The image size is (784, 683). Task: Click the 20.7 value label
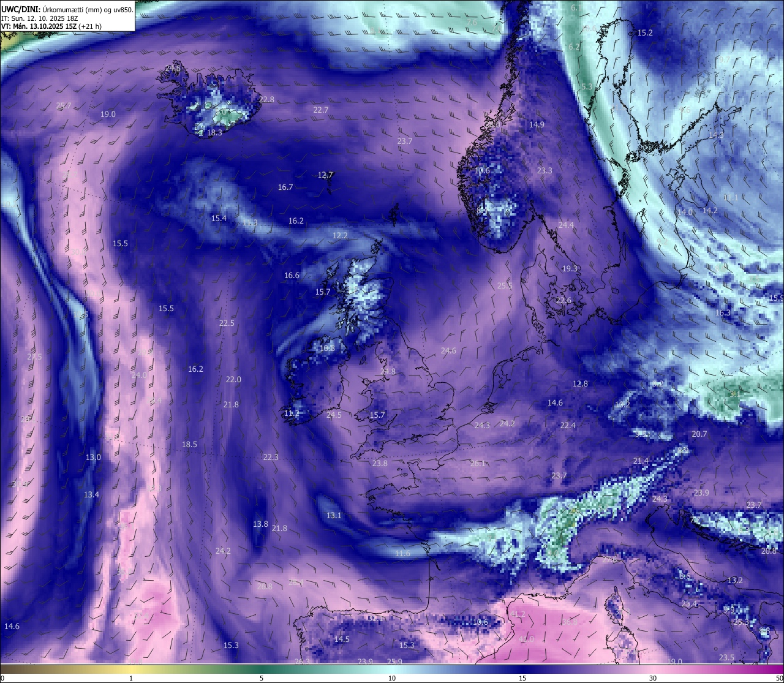[699, 434]
